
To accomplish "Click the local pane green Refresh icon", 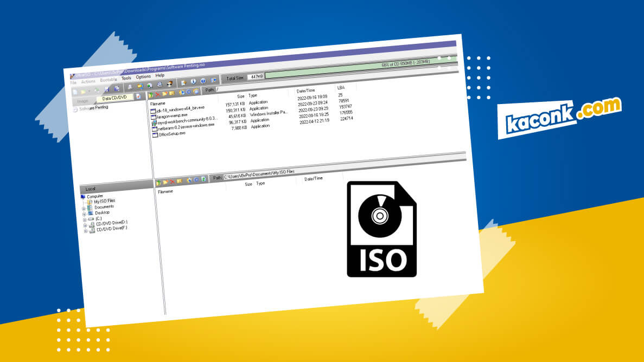I will point(203,179).
